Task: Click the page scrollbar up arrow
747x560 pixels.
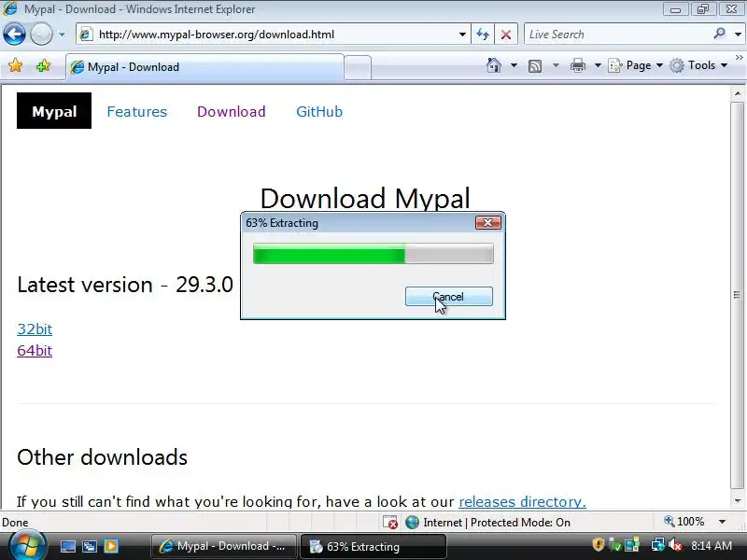Action: (x=738, y=93)
